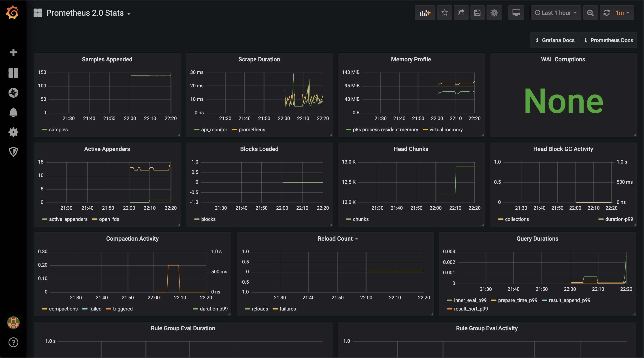Open the Prometheus Docs link

click(608, 40)
